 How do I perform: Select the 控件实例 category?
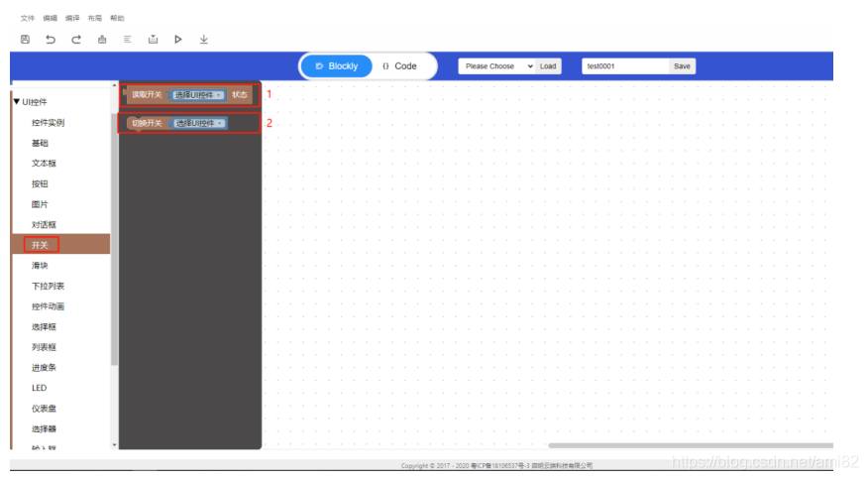tap(49, 123)
